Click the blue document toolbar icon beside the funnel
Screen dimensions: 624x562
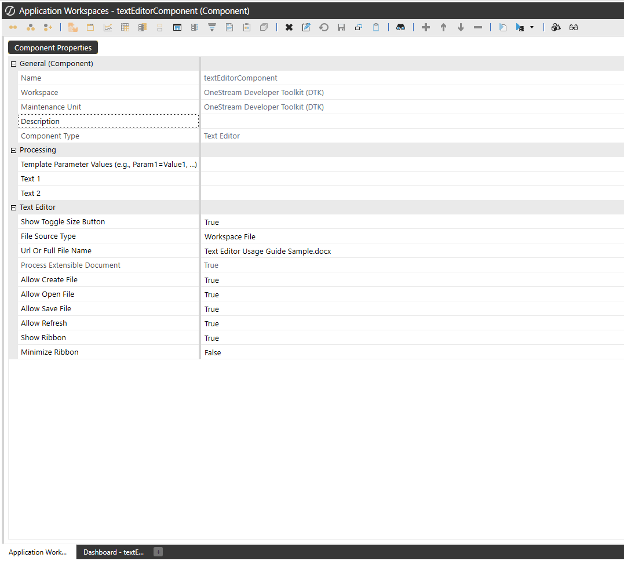[229, 27]
